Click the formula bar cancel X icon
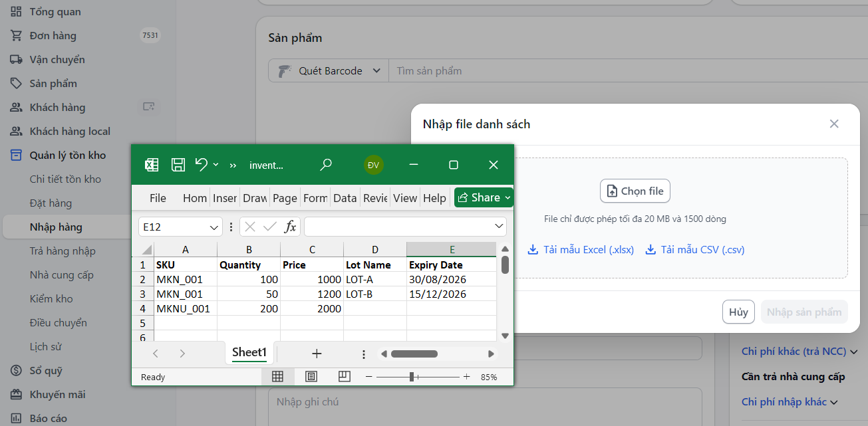Image resolution: width=868 pixels, height=426 pixels. (x=250, y=227)
